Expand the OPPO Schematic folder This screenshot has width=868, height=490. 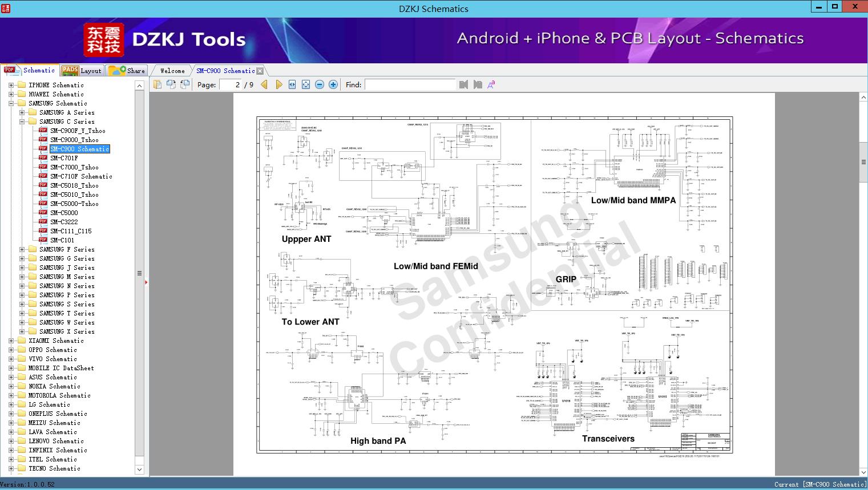[11, 350]
